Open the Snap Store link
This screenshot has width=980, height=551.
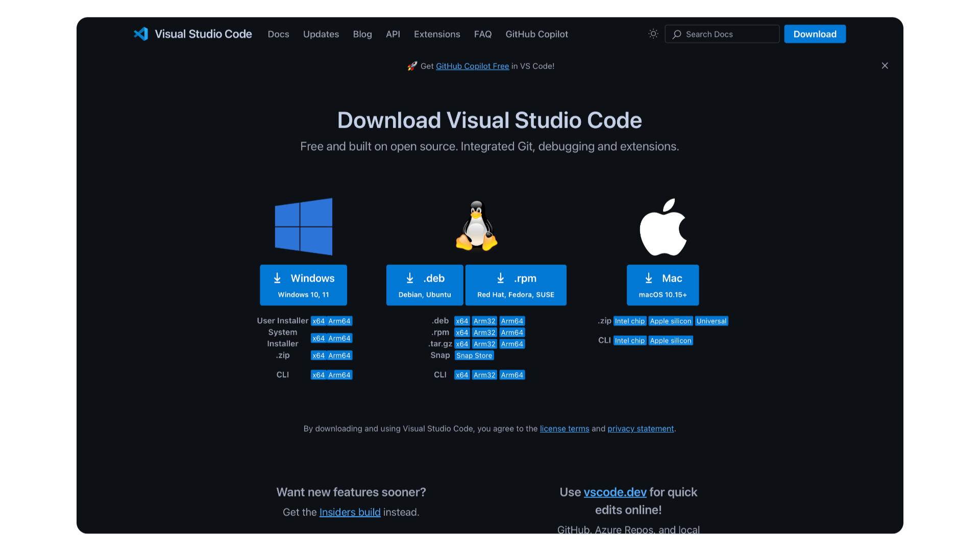click(x=474, y=356)
